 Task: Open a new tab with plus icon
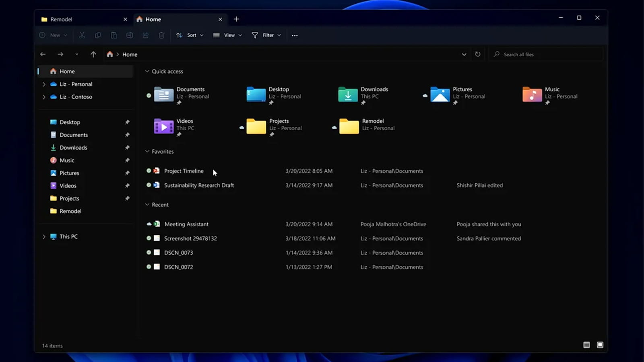point(236,19)
